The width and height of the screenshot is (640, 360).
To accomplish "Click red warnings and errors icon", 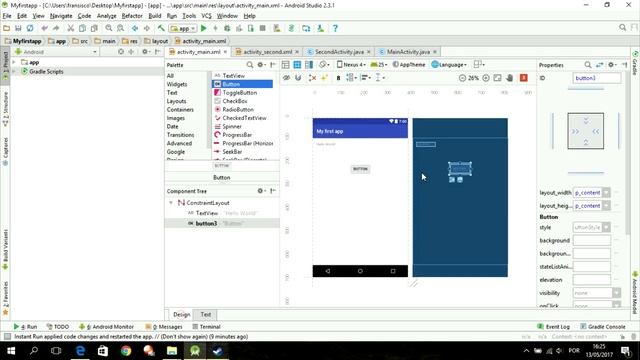I will (x=524, y=78).
